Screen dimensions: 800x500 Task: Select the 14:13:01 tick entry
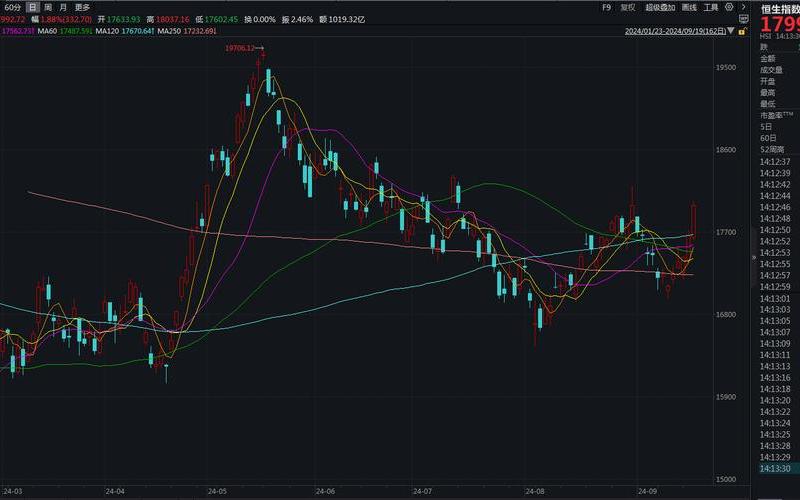pyautogui.click(x=774, y=298)
